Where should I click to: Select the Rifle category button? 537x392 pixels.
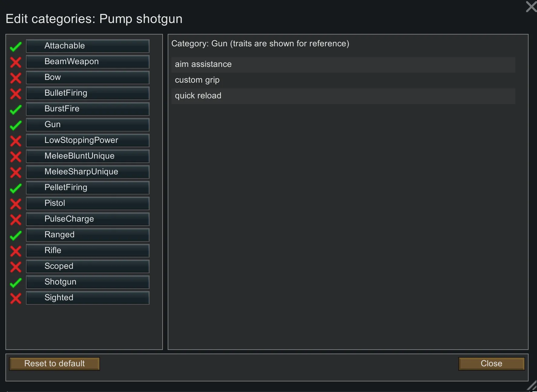[87, 250]
